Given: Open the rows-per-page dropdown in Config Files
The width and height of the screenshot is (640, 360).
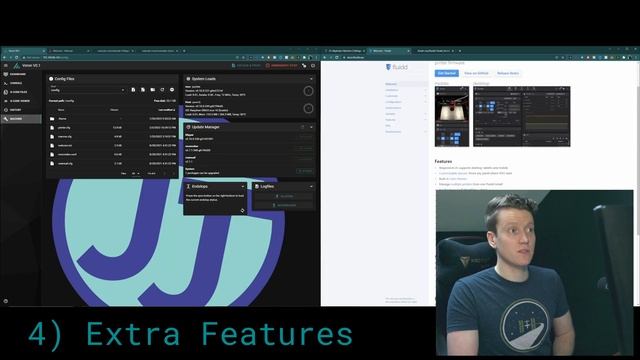Looking at the screenshot, I should click(x=136, y=173).
